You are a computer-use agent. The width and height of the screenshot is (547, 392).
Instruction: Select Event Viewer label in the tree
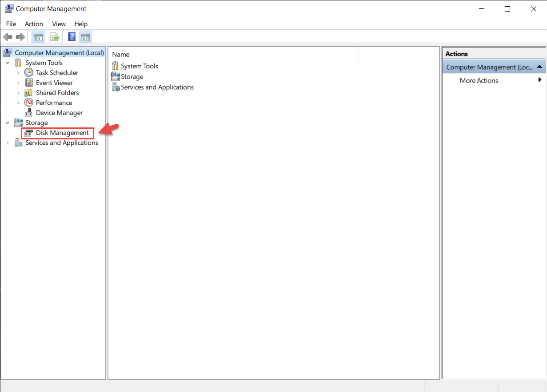pos(54,83)
